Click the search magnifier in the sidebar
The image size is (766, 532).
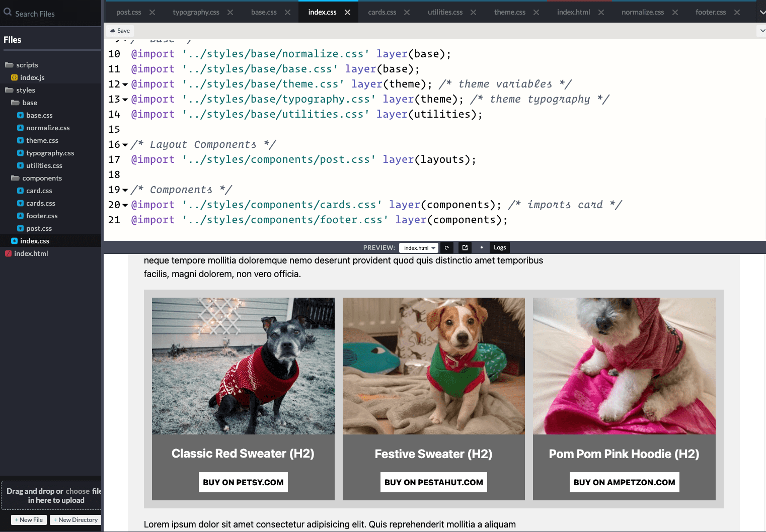point(8,11)
